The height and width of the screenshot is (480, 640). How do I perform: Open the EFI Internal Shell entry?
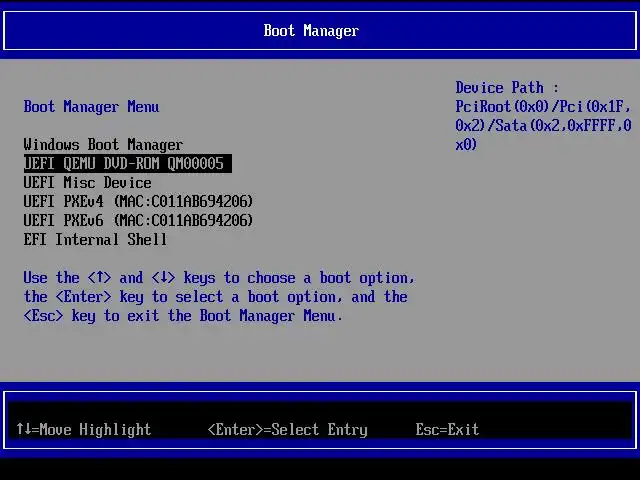pos(95,239)
